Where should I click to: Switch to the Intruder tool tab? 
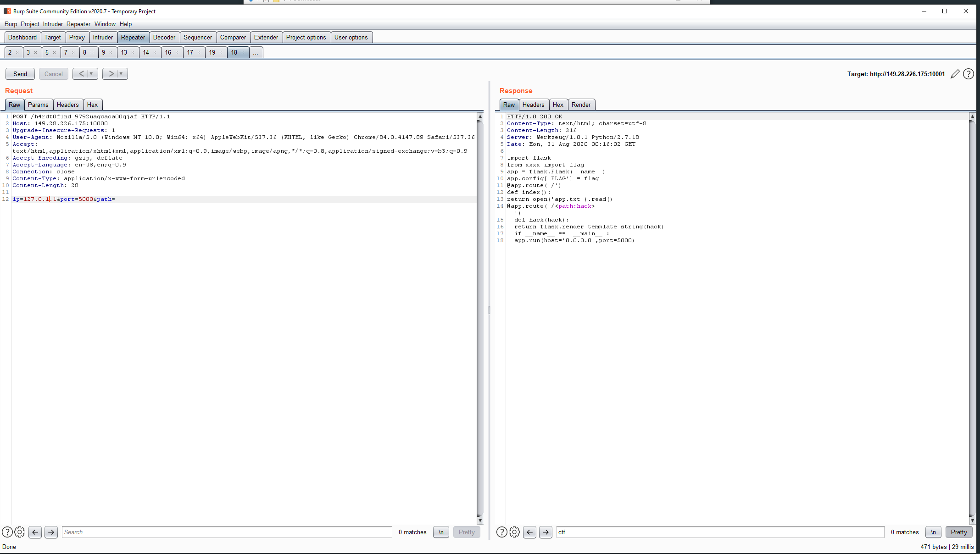(103, 37)
